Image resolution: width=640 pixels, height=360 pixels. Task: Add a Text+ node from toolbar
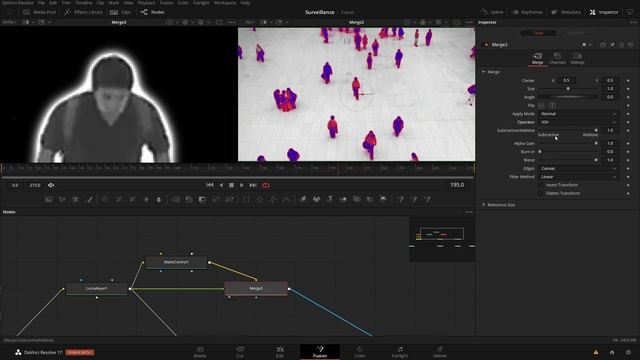tap(76, 199)
